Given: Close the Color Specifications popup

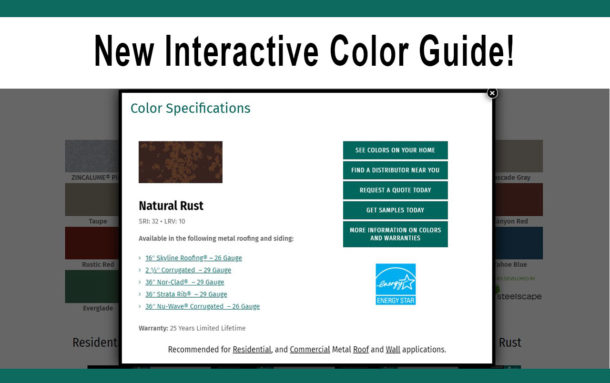Looking at the screenshot, I should click(492, 93).
